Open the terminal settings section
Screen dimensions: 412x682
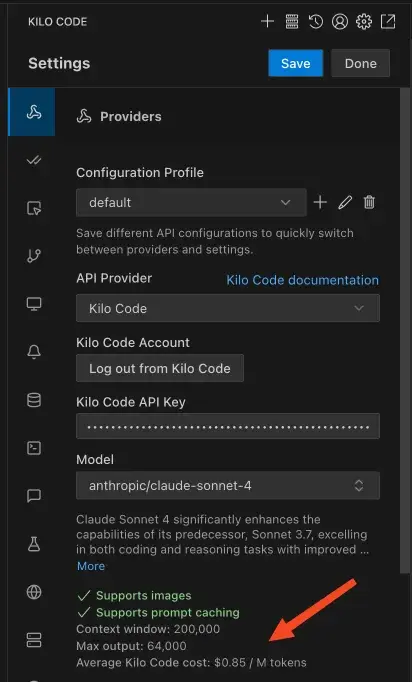[34, 448]
